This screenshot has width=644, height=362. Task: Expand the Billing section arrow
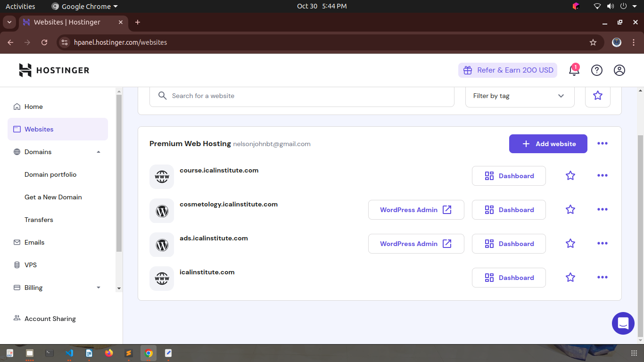click(99, 288)
